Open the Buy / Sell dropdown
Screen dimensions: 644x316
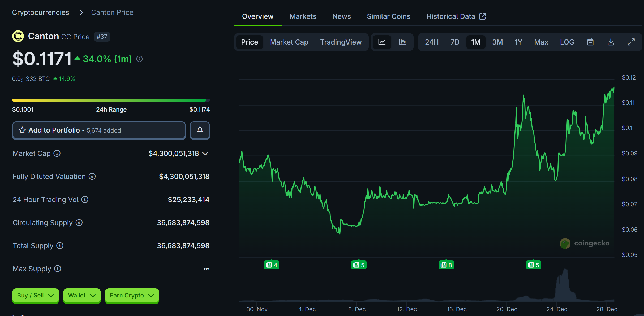click(x=35, y=295)
